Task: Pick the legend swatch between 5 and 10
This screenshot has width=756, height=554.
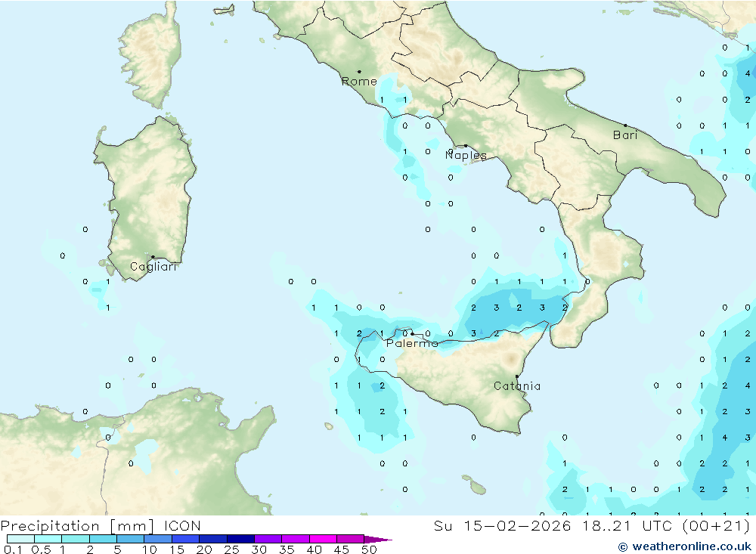Action: pos(131,539)
